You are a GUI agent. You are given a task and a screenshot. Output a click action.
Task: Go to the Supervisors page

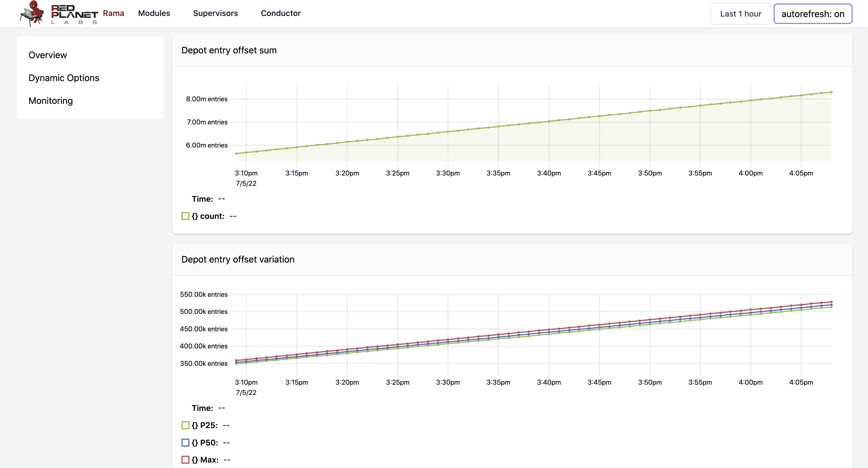pos(215,13)
